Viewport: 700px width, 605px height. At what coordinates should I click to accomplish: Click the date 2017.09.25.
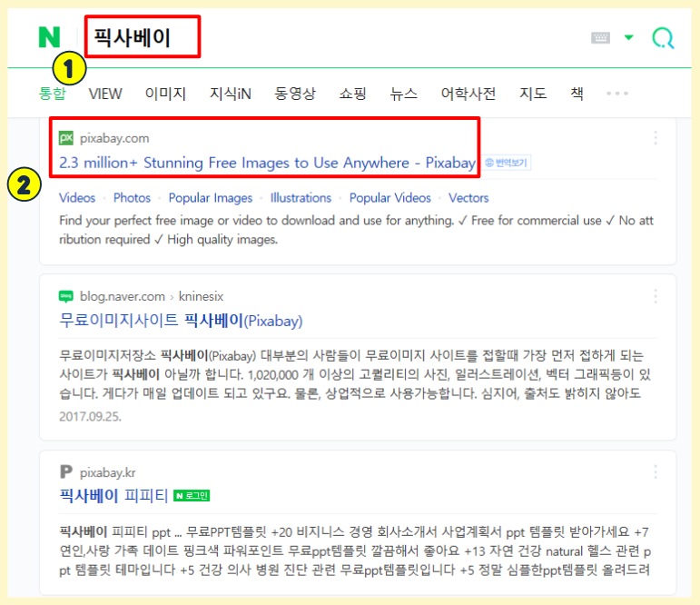(90, 416)
